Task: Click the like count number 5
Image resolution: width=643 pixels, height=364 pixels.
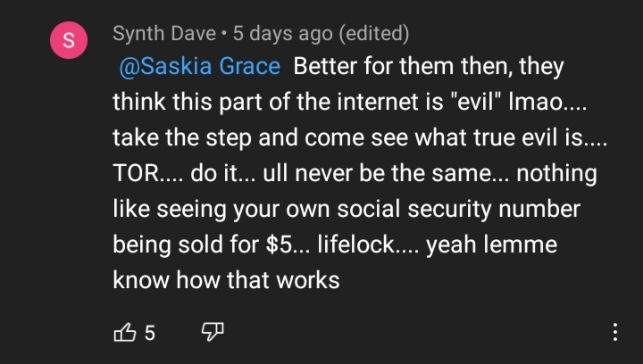Action: (150, 333)
